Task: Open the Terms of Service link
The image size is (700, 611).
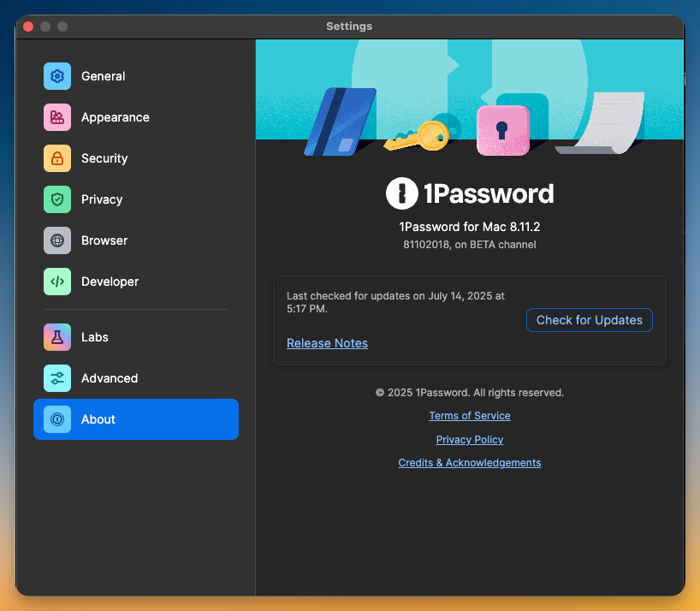Action: click(469, 416)
